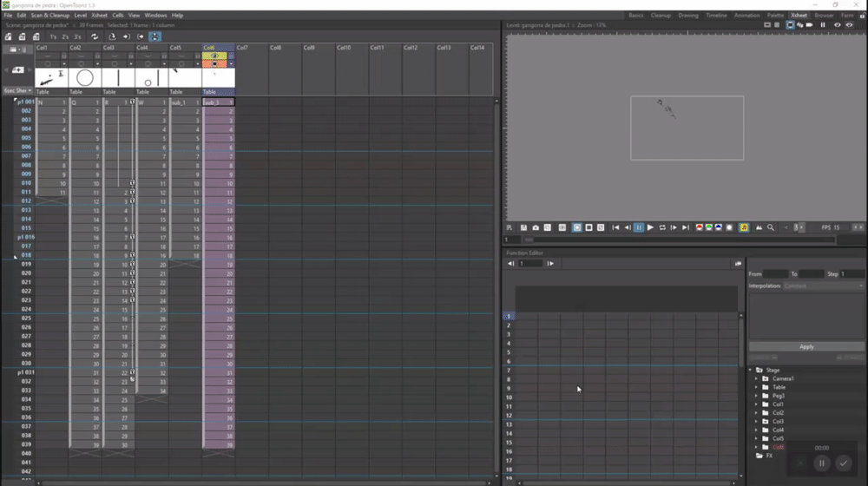Click the 3D view icon in viewer
The width and height of the screenshot is (868, 486).
tap(800, 25)
